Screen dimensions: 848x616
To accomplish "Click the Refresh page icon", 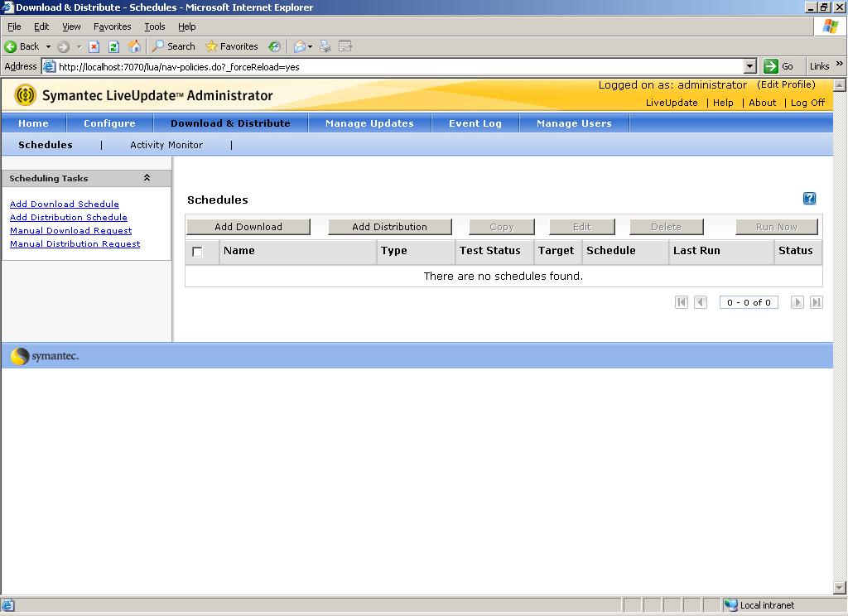I will point(113,46).
